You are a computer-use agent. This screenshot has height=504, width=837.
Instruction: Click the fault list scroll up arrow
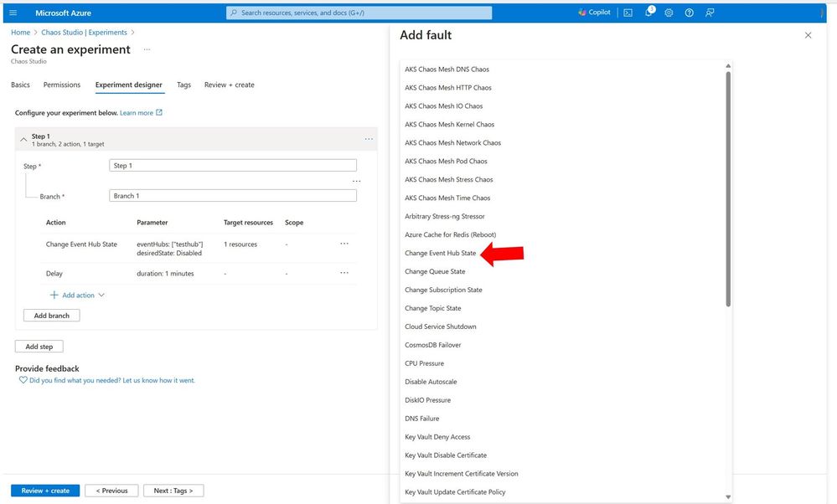[728, 66]
